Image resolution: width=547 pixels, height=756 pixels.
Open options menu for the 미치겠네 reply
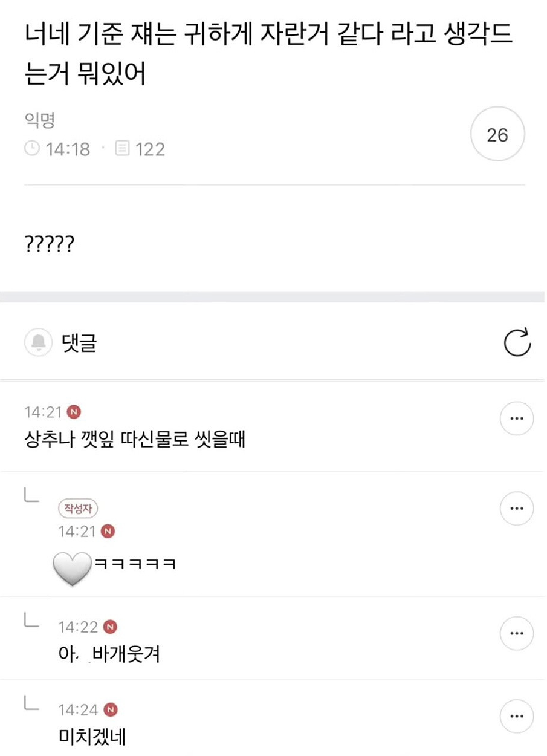tap(517, 716)
